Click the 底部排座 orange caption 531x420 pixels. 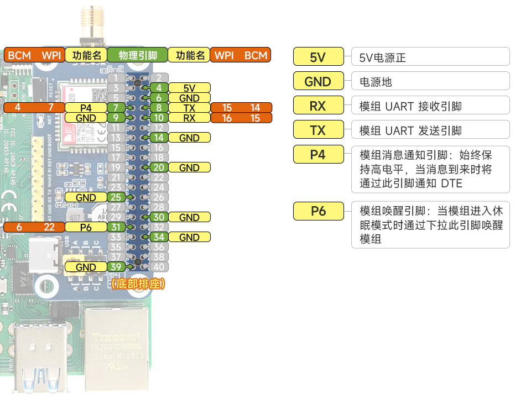click(138, 282)
